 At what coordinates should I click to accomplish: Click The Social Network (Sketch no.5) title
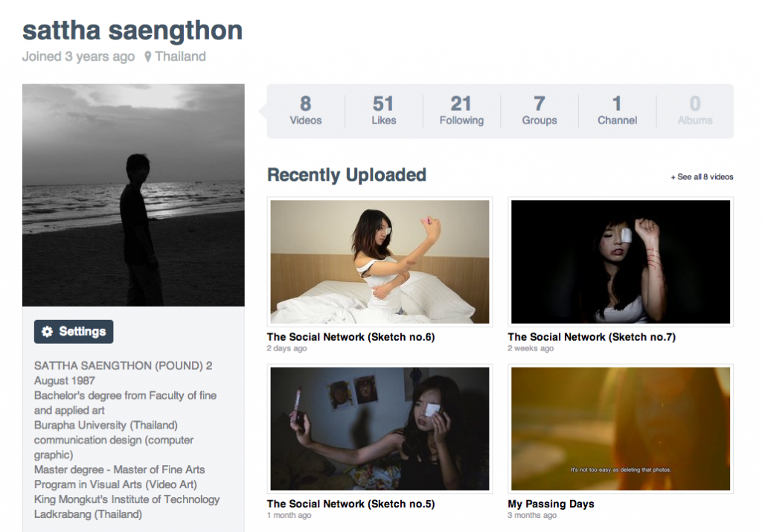(351, 504)
